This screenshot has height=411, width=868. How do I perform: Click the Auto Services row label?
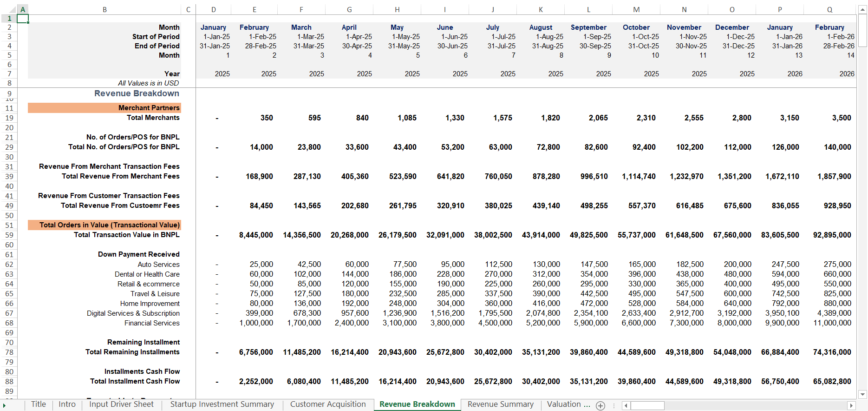click(158, 265)
